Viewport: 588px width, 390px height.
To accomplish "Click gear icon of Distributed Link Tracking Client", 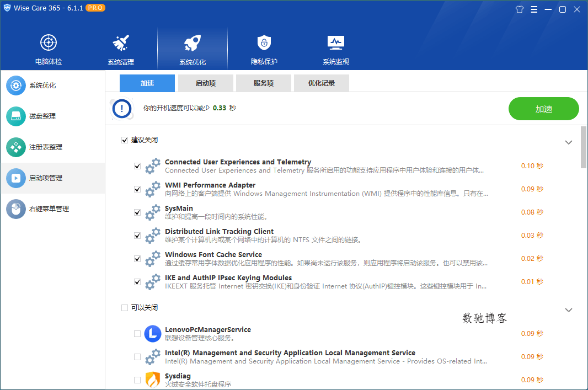I will click(x=153, y=236).
